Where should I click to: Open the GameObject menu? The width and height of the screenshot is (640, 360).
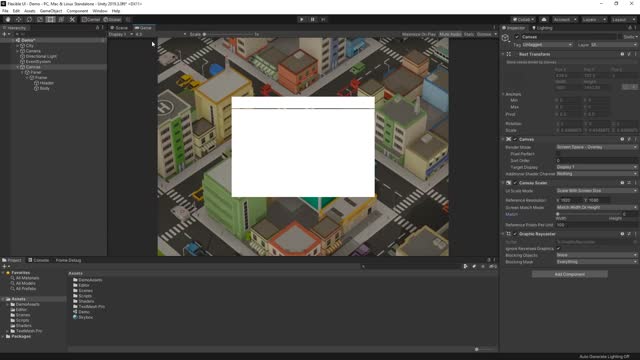(51, 11)
